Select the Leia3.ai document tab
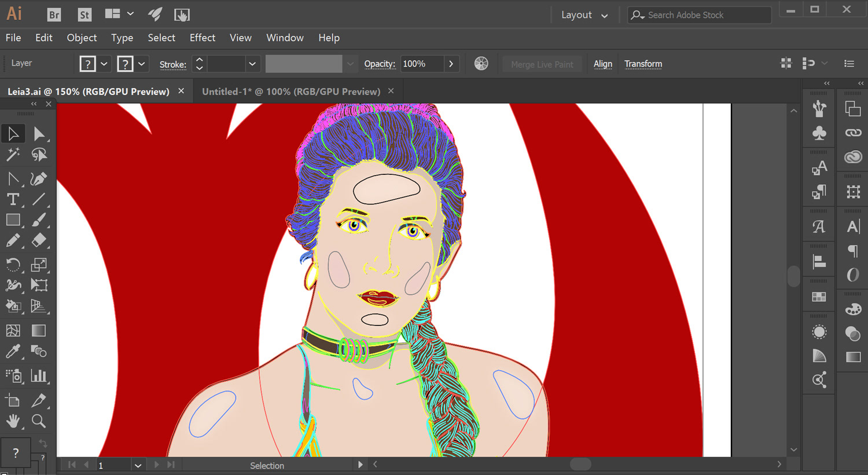Image resolution: width=868 pixels, height=475 pixels. 89,92
